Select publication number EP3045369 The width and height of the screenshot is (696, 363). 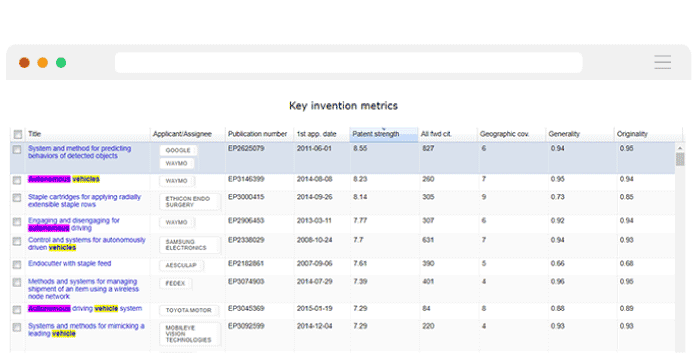[246, 308]
